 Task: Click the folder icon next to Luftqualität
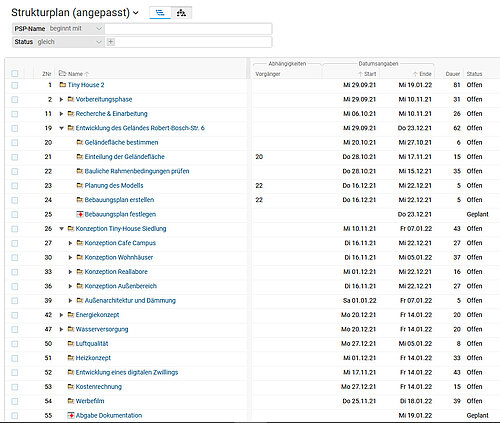pyautogui.click(x=70, y=343)
